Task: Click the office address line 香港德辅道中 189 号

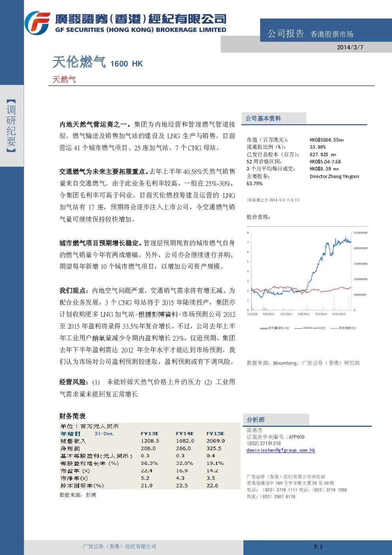Action: [x=290, y=483]
